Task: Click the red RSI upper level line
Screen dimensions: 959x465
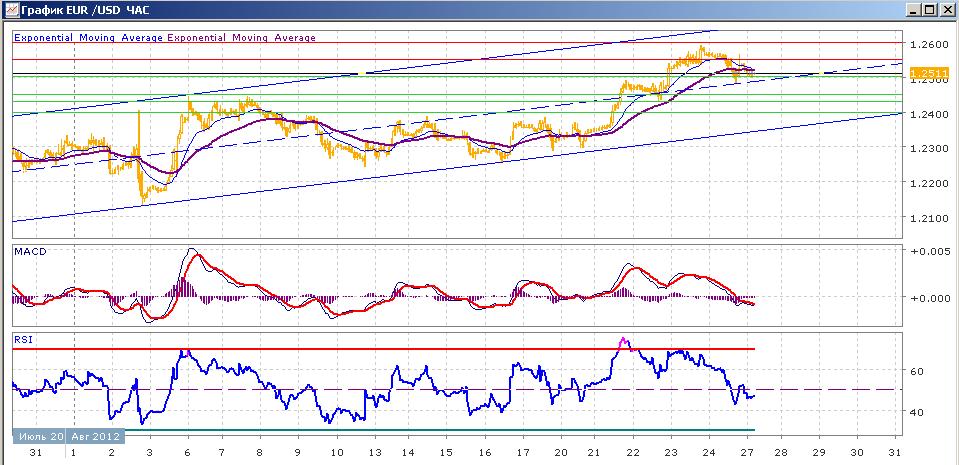Action: (384, 349)
